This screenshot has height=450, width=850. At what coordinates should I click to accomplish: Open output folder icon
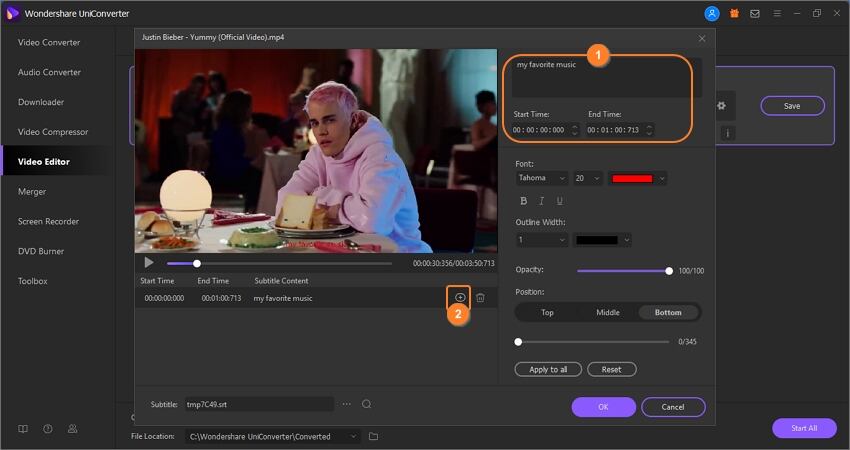pyautogui.click(x=374, y=436)
